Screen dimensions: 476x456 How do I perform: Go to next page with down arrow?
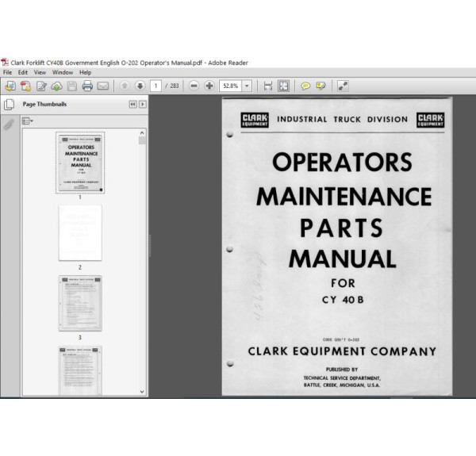click(140, 86)
